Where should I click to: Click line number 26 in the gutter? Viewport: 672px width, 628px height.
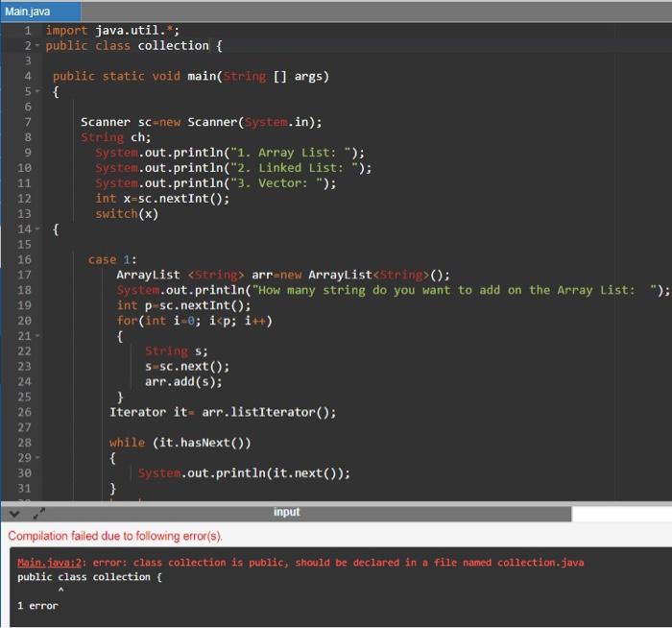coord(24,412)
